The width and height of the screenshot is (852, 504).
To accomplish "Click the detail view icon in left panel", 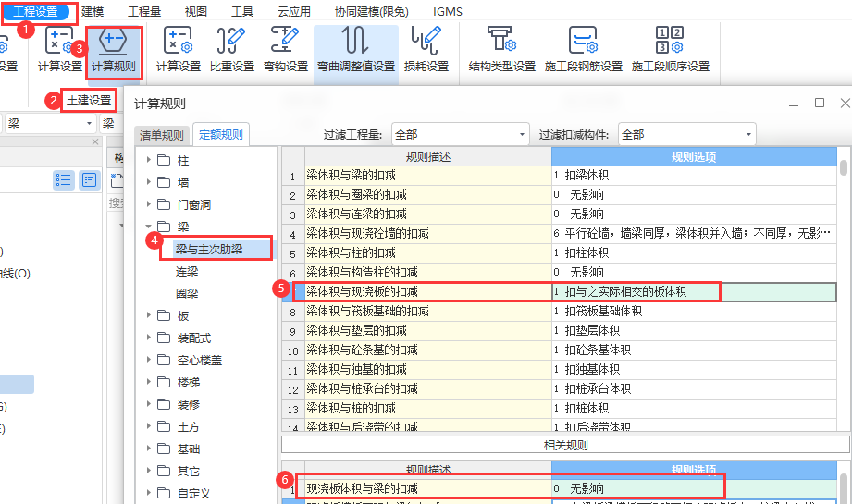I will point(90,179).
